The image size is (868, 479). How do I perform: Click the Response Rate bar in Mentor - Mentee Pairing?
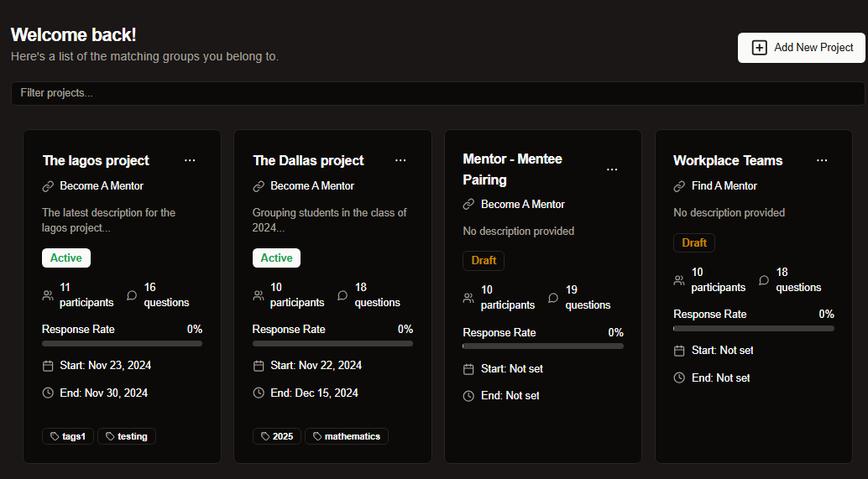(542, 346)
